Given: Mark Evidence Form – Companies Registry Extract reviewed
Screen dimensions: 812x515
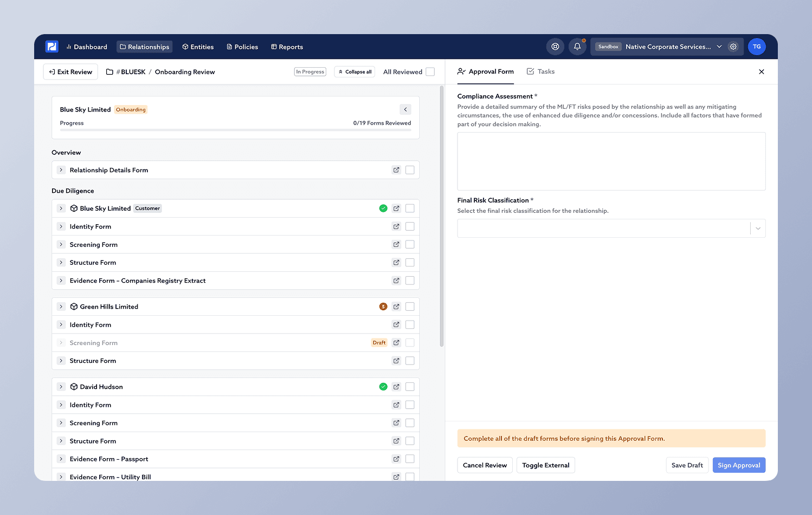Looking at the screenshot, I should 410,281.
